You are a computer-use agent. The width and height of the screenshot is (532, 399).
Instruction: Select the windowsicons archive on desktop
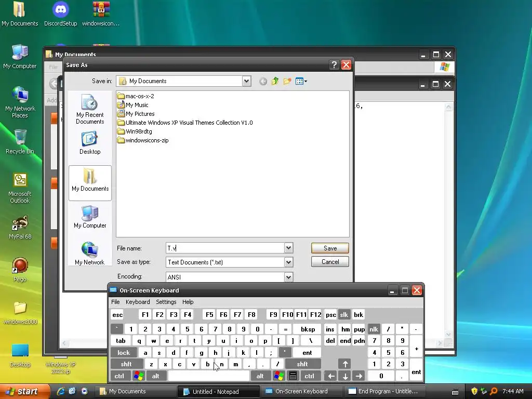coord(101,14)
